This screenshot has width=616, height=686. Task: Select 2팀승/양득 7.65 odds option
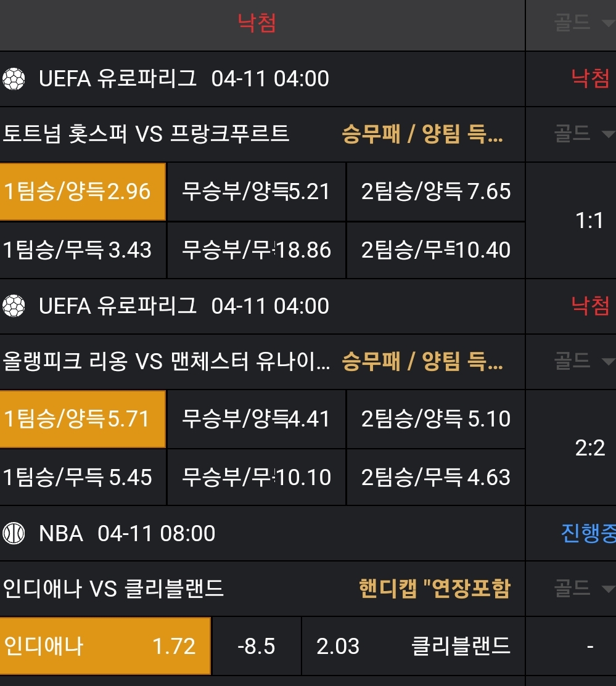436,192
